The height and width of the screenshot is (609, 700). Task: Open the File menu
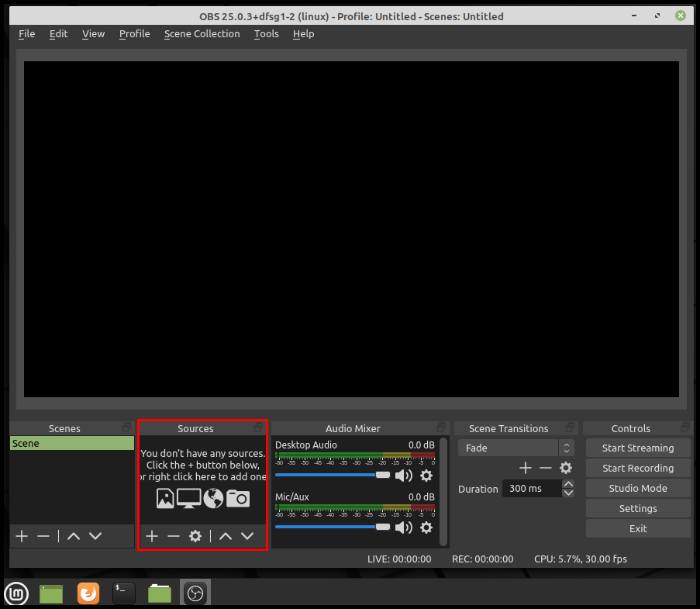coord(27,34)
